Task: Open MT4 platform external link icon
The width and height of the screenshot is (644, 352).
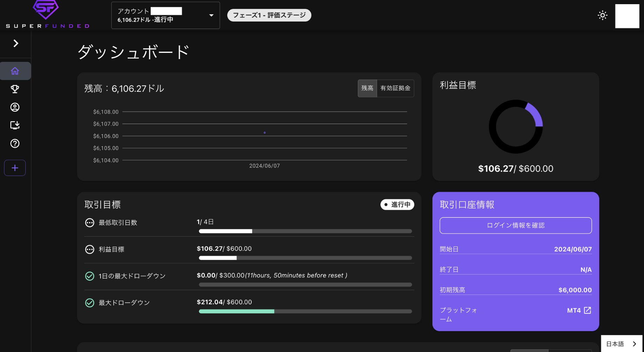Action: 587,310
